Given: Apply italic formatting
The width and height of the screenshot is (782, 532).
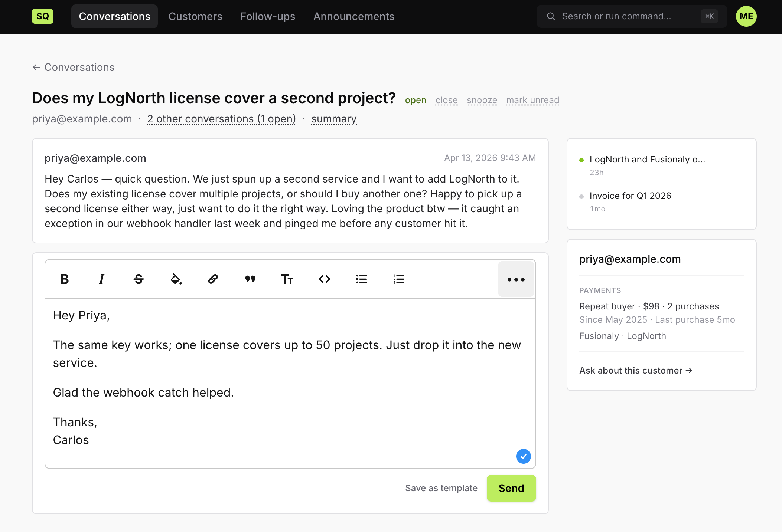Looking at the screenshot, I should point(101,279).
